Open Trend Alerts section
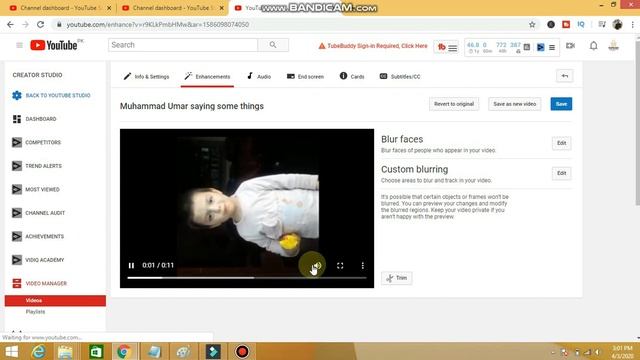The height and width of the screenshot is (360, 640). pos(37,166)
